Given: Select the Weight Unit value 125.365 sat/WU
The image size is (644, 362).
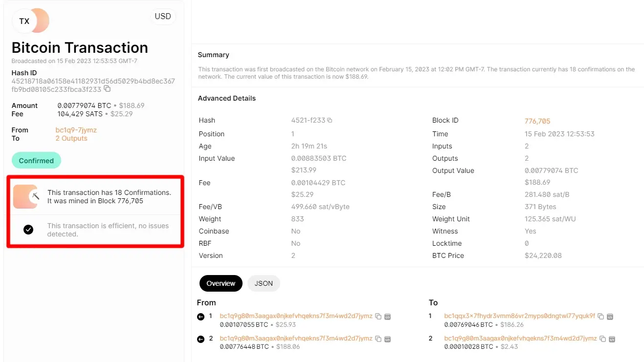Looking at the screenshot, I should [x=549, y=219].
